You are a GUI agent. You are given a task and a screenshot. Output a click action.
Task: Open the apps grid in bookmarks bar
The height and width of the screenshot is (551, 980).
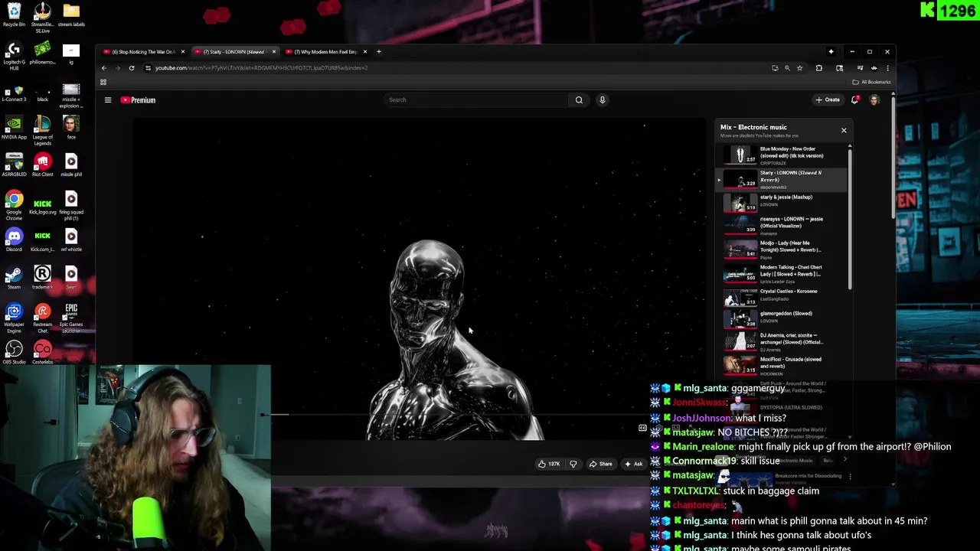[103, 82]
